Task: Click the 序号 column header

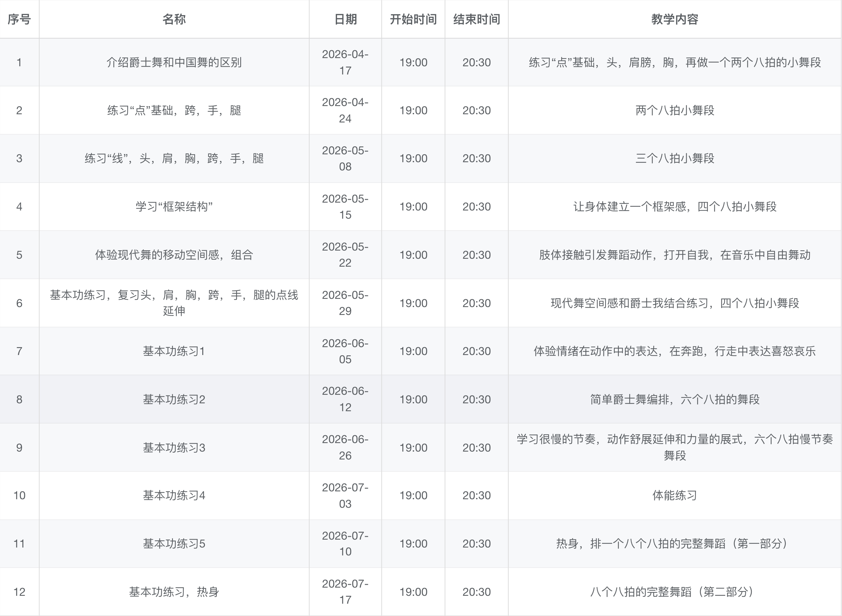Action: pos(19,19)
